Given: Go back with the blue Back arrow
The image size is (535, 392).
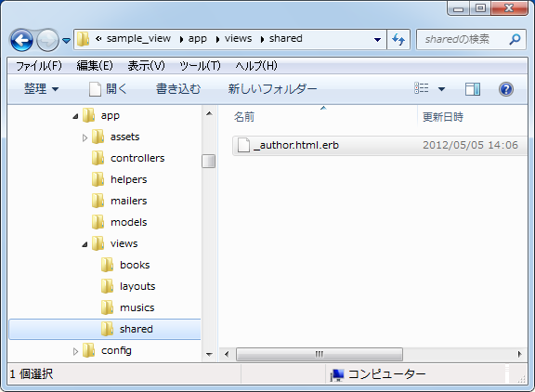Looking at the screenshot, I should tap(22, 40).
